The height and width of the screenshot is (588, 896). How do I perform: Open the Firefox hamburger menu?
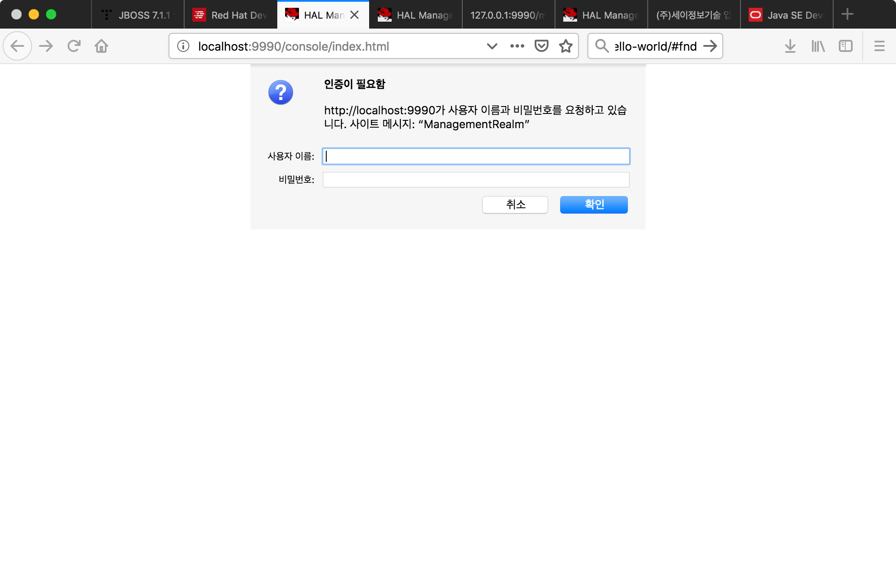click(x=879, y=46)
